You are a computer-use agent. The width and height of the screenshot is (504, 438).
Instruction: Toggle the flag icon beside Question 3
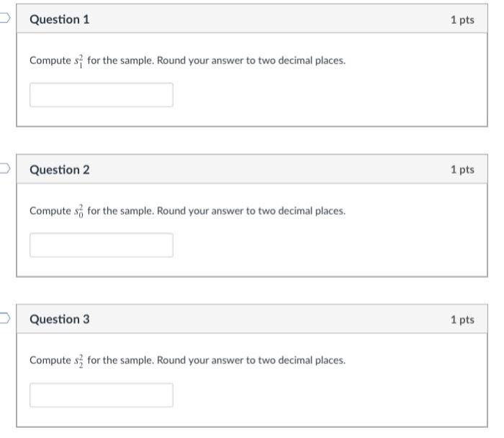click(4, 319)
